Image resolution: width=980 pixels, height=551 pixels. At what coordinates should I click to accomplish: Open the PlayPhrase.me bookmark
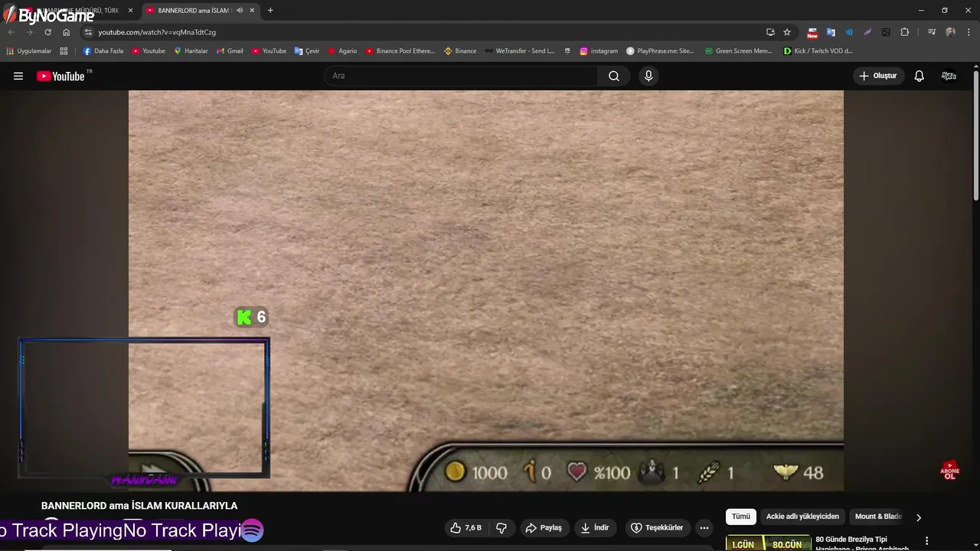660,51
